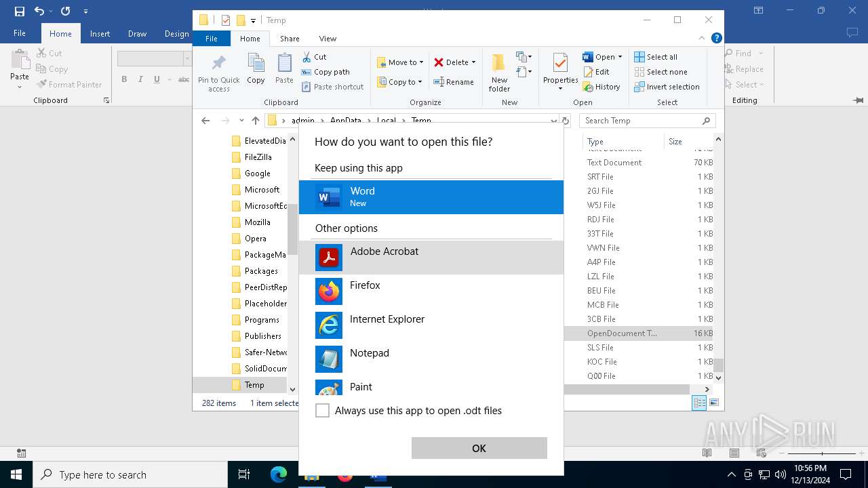Viewport: 868px width, 488px height.
Task: Open the Delete dropdown arrow
Action: click(x=473, y=62)
